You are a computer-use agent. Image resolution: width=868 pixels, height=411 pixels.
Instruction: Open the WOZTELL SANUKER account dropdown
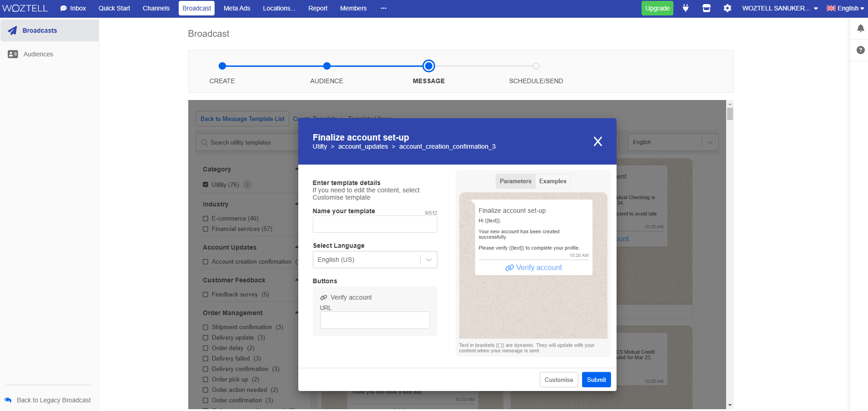[779, 8]
